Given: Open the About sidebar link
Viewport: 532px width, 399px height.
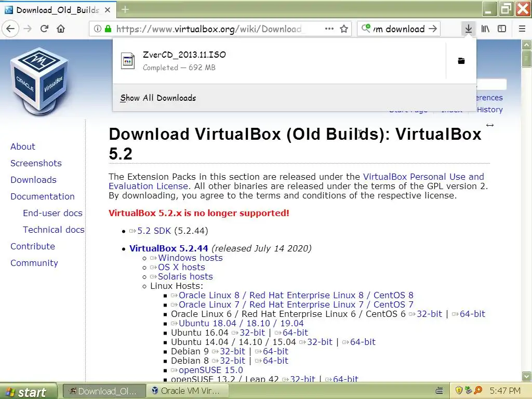Looking at the screenshot, I should [x=23, y=147].
